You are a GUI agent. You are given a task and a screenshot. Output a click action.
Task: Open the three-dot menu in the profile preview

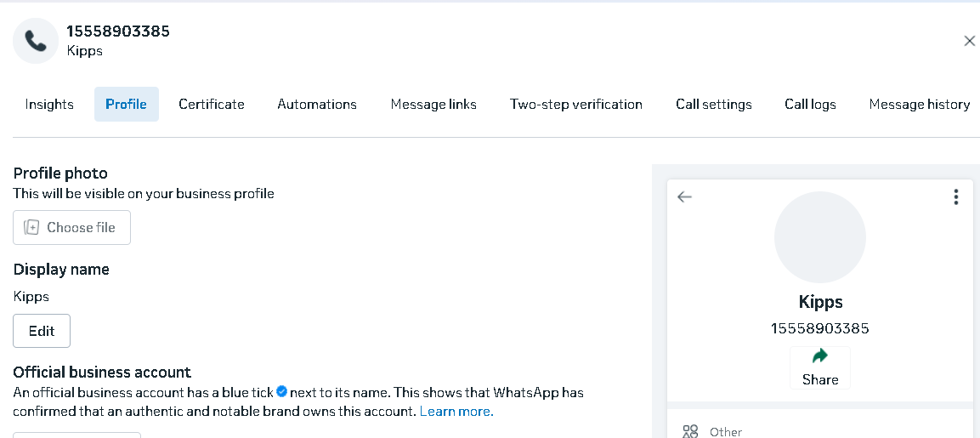click(955, 197)
